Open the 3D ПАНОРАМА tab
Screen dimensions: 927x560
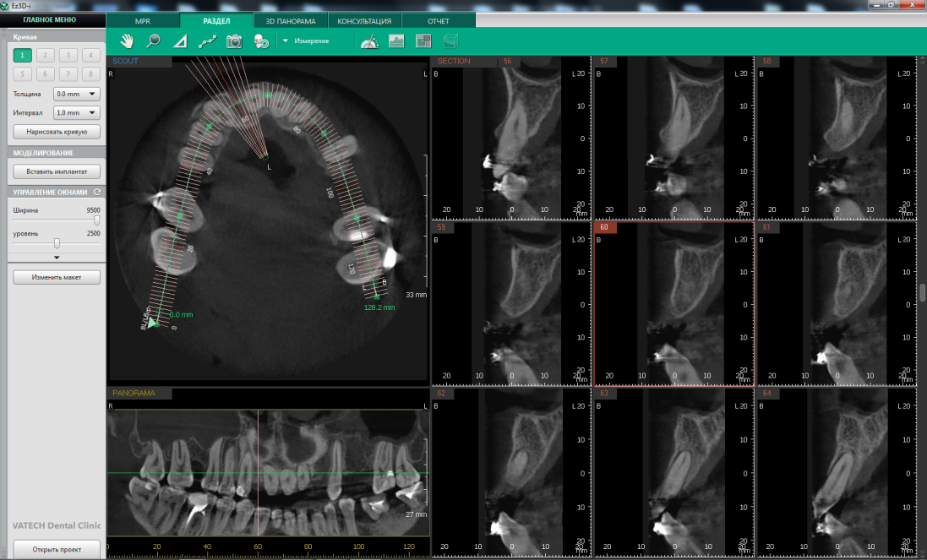(289, 19)
